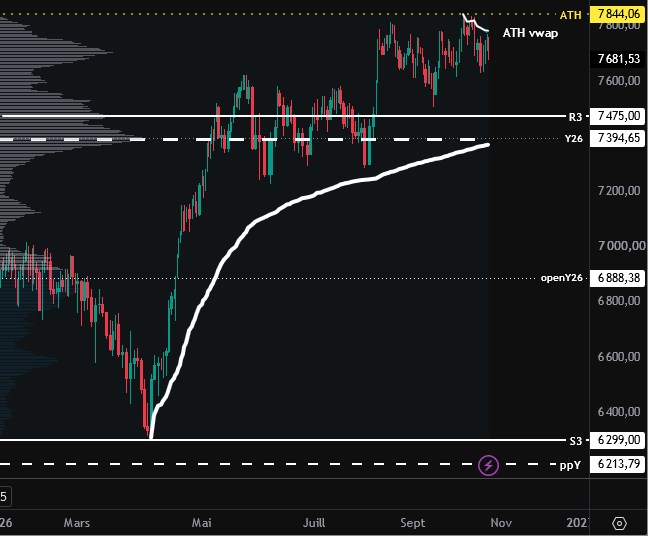Select the ATH price label 7 844,06
The width and height of the screenshot is (648, 536).
[618, 14]
